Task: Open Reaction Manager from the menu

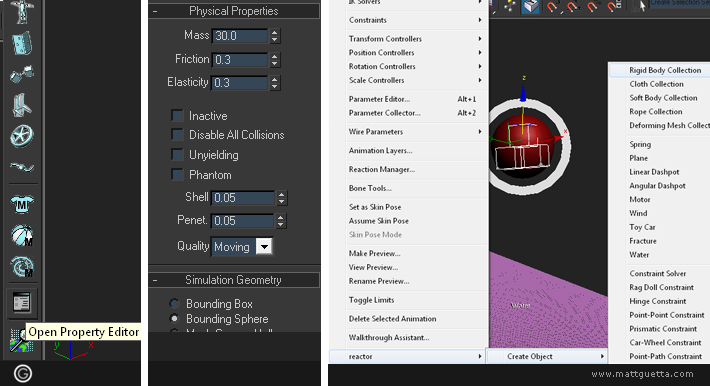Action: click(382, 169)
